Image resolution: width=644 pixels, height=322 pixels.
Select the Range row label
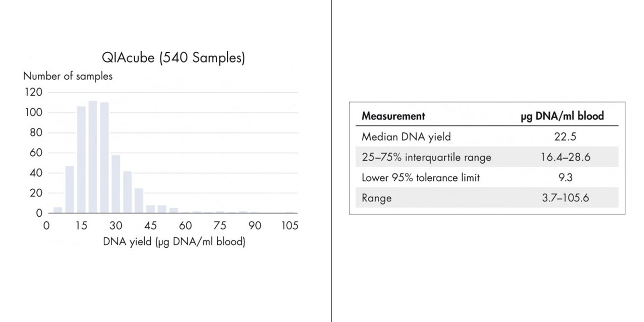(x=376, y=198)
